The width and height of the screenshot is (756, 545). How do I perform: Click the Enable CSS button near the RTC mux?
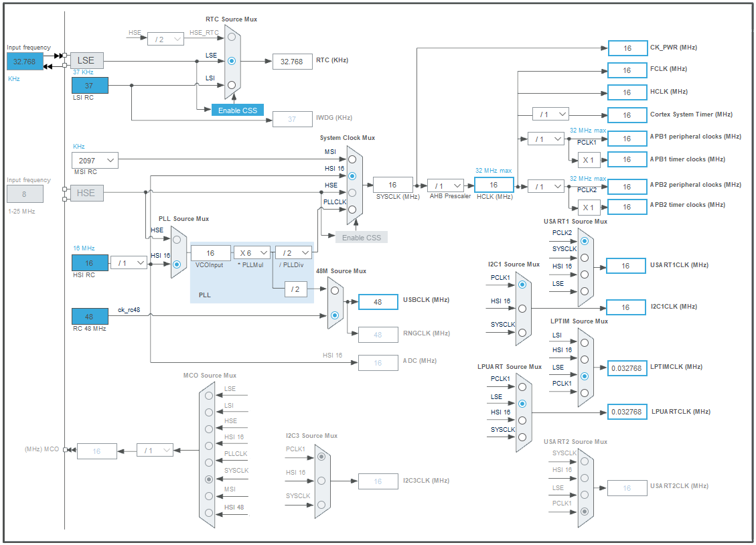click(236, 108)
